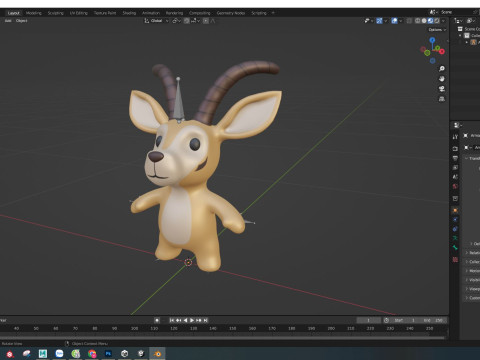This screenshot has width=480, height=360.
Task: Open the Object menu in viewport header
Action: click(22, 21)
